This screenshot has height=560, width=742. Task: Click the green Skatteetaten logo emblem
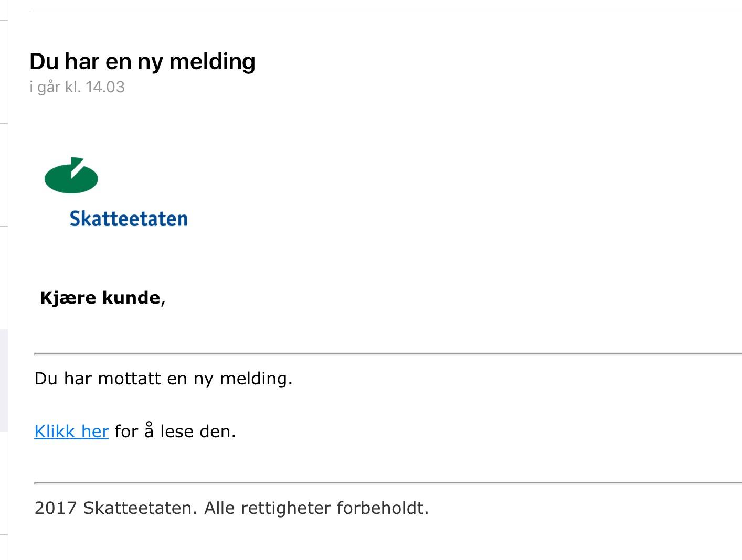point(71,176)
